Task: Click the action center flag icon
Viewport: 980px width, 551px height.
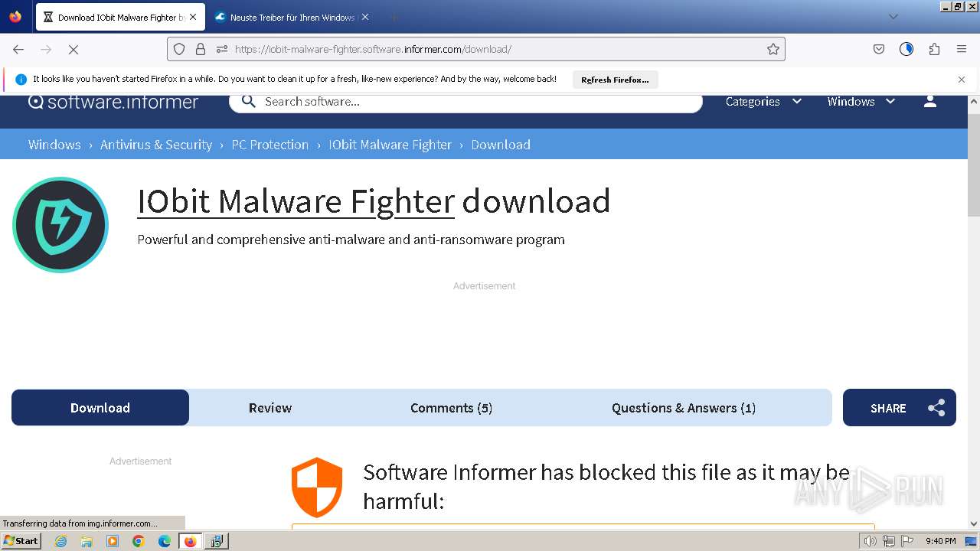Action: pos(907,541)
